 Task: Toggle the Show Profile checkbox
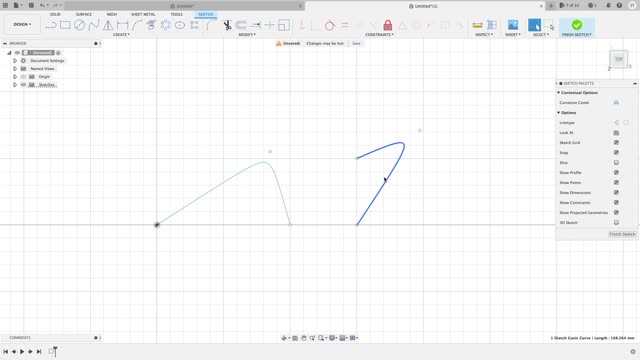click(x=616, y=173)
